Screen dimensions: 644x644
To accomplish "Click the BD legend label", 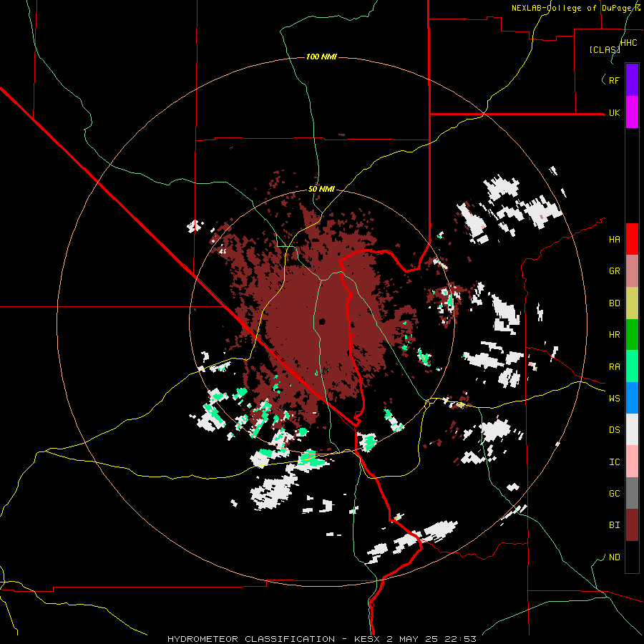I will click(x=615, y=303).
